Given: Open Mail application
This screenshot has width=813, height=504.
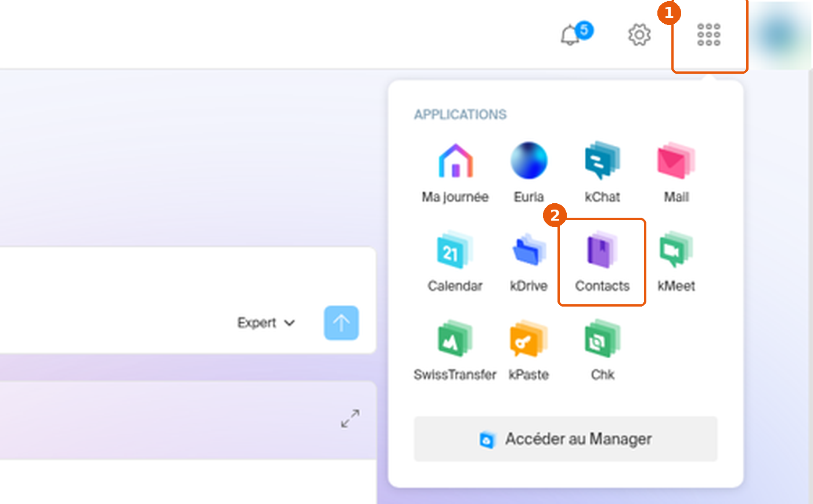Looking at the screenshot, I should (676, 173).
